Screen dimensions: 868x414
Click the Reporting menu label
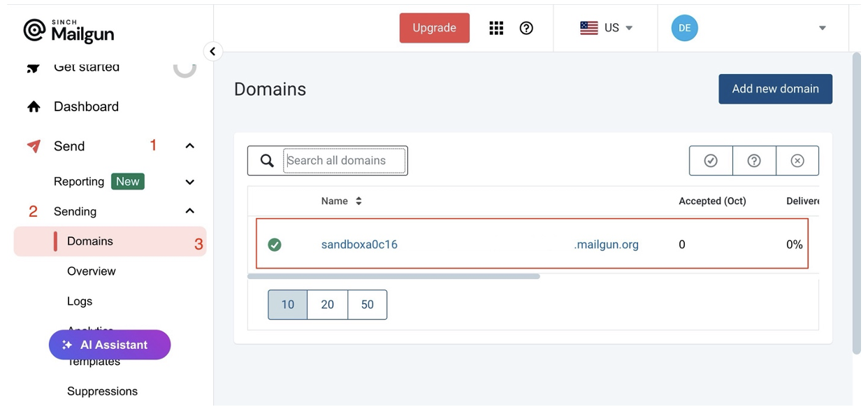pyautogui.click(x=79, y=182)
